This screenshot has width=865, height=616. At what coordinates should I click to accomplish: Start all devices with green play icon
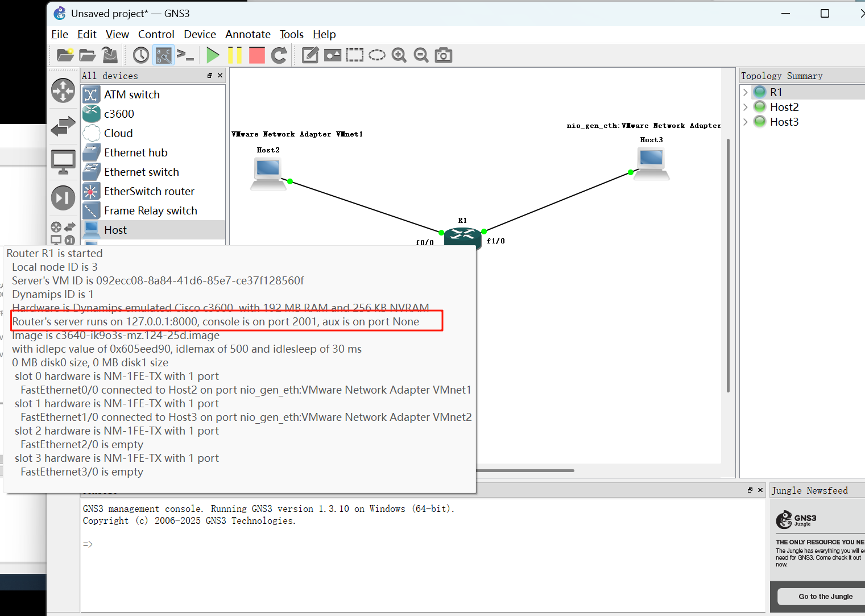coord(213,55)
